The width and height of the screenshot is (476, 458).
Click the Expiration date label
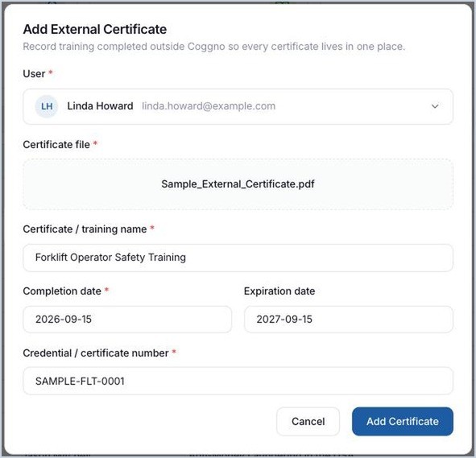click(279, 291)
